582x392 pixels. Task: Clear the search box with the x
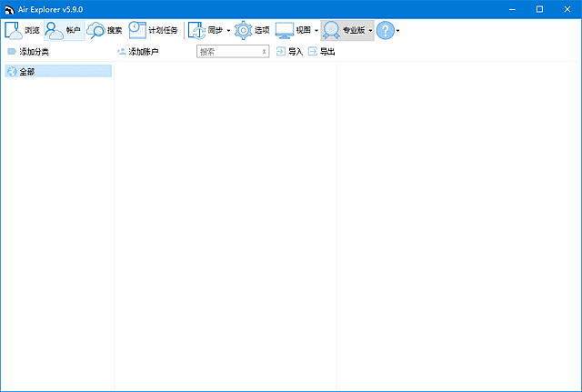pos(265,52)
